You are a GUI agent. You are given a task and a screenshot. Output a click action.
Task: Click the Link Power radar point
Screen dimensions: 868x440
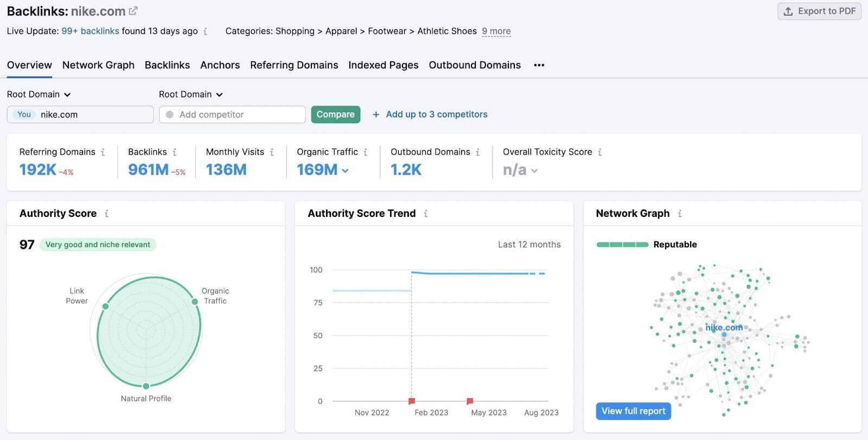[106, 307]
